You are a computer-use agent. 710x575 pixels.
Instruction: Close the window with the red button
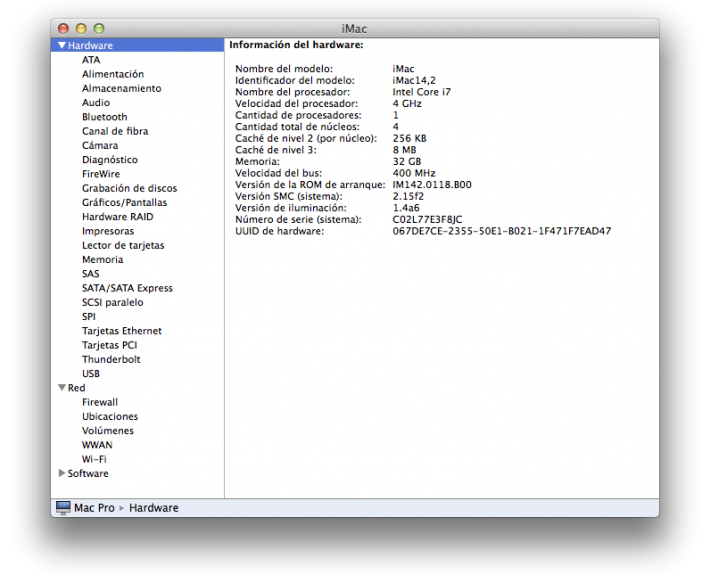point(63,29)
